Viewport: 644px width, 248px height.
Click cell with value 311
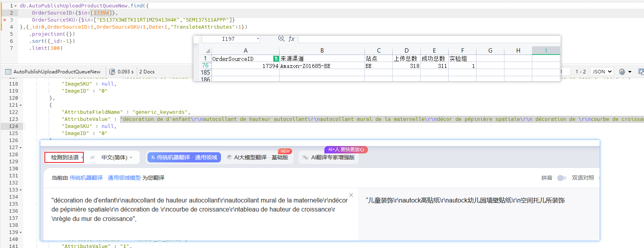click(x=434, y=66)
